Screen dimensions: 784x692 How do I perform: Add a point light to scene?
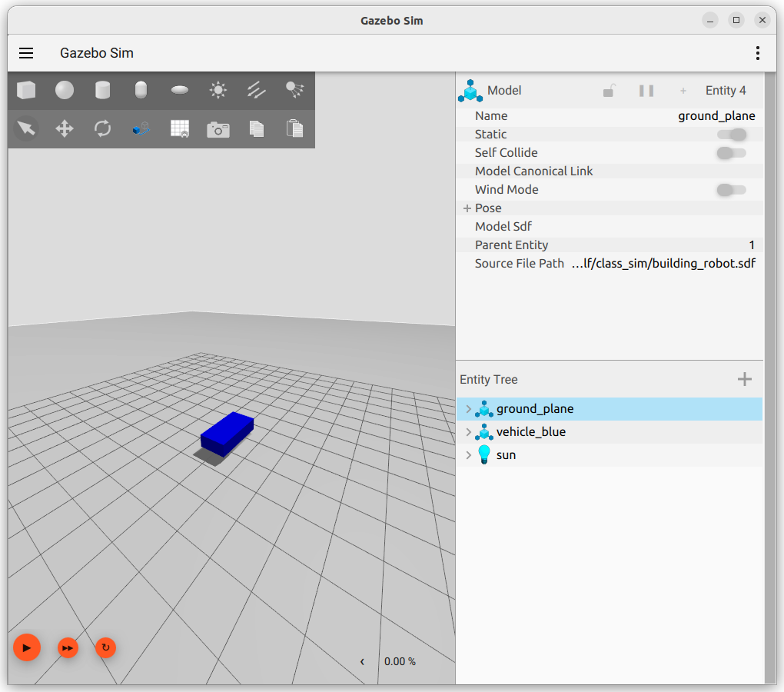pos(218,91)
